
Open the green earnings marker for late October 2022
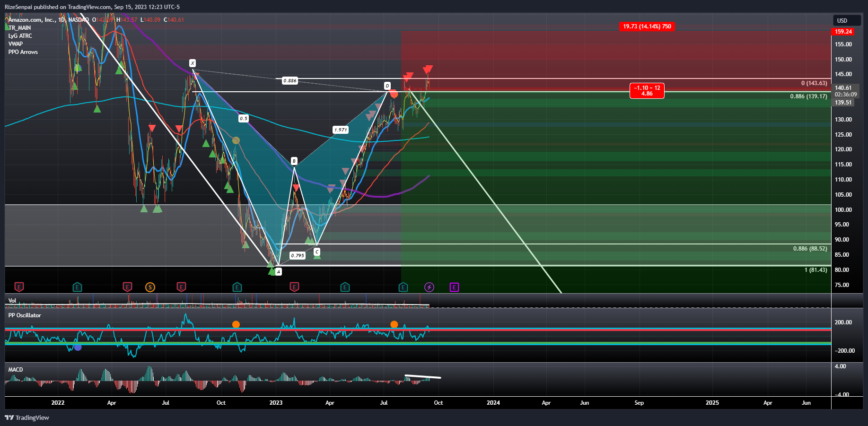coord(237,287)
